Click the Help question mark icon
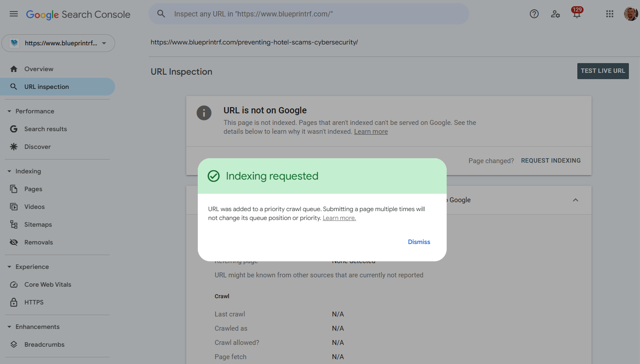The image size is (640, 364). 534,14
